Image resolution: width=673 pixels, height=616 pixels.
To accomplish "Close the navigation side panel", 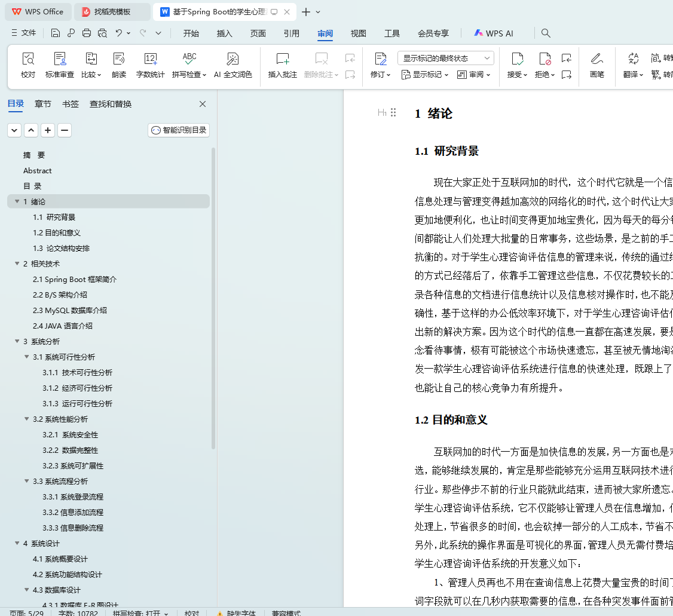I will (203, 104).
